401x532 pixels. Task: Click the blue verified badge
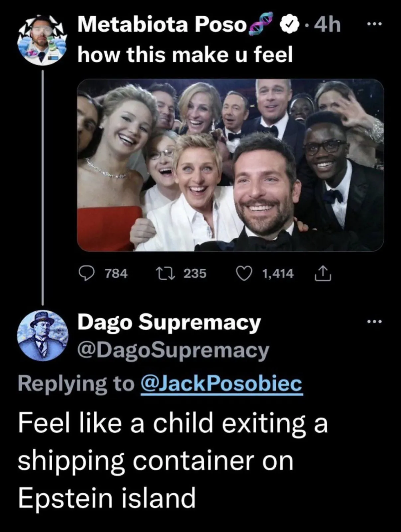pos(289,25)
